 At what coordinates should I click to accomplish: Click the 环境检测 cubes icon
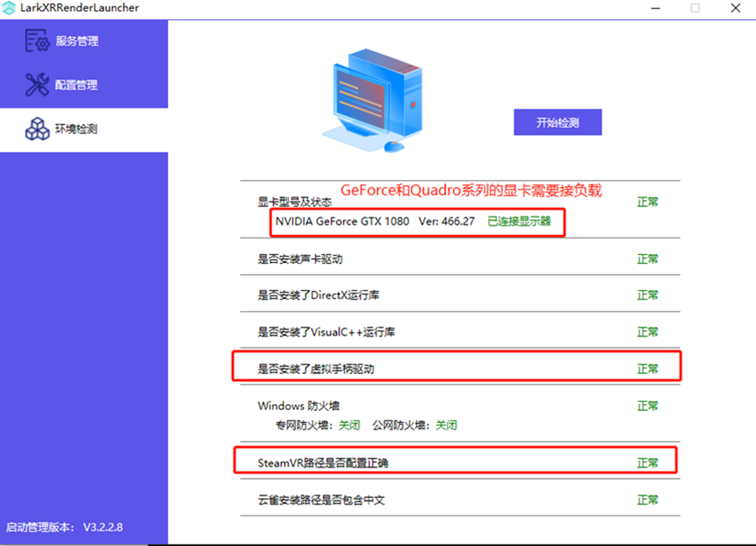37,129
